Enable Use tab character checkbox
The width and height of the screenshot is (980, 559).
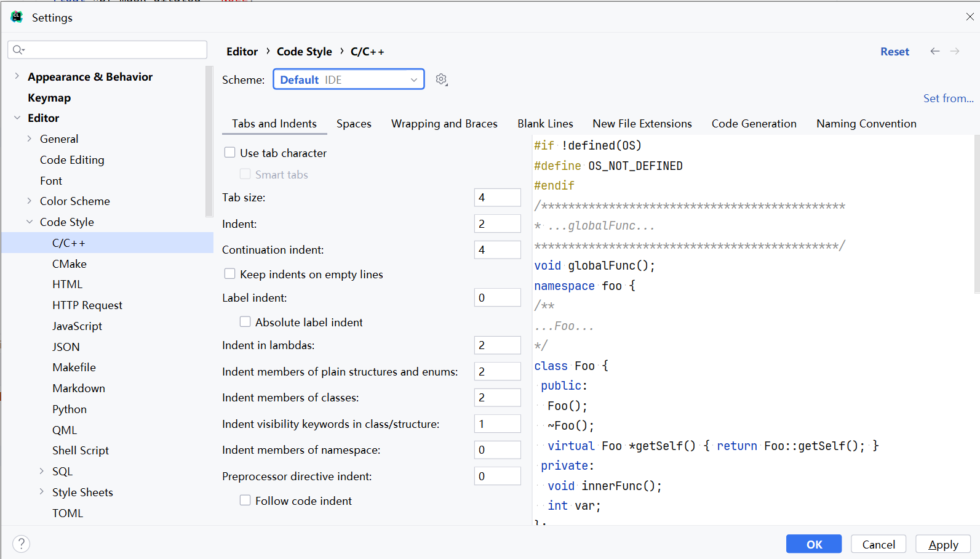click(x=230, y=152)
